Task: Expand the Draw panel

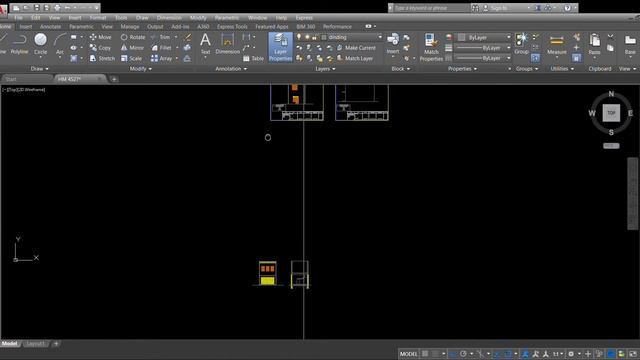Action: (x=39, y=69)
